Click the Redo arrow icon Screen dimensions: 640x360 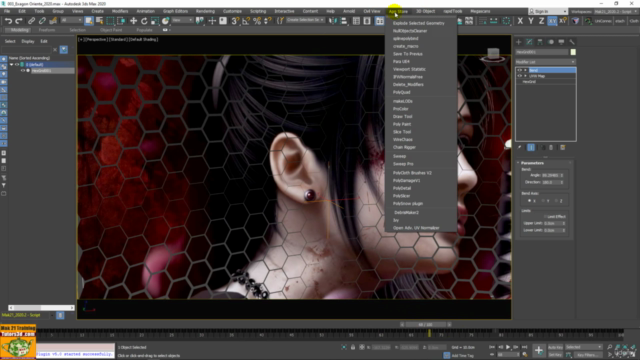pyautogui.click(x=19, y=21)
